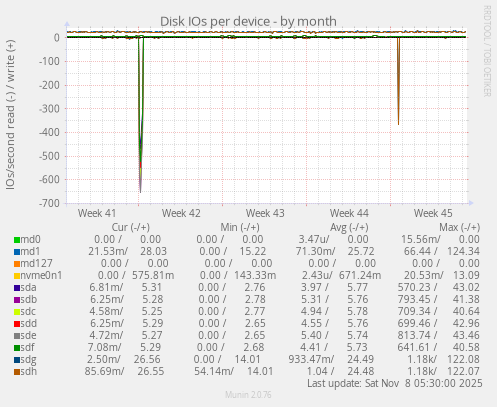Click the '-100' y-axis tick label
The width and height of the screenshot is (497, 407).
49,61
